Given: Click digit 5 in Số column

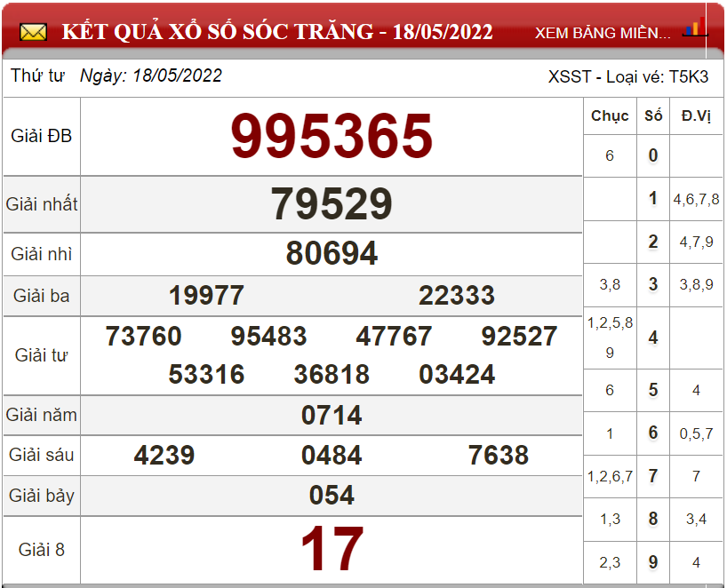Looking at the screenshot, I should pos(653,390).
